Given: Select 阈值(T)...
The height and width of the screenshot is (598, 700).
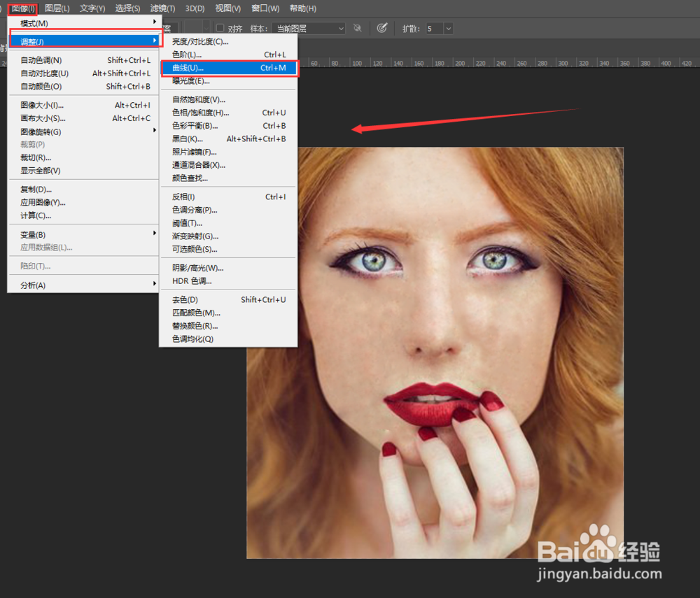Looking at the screenshot, I should pyautogui.click(x=229, y=223).
